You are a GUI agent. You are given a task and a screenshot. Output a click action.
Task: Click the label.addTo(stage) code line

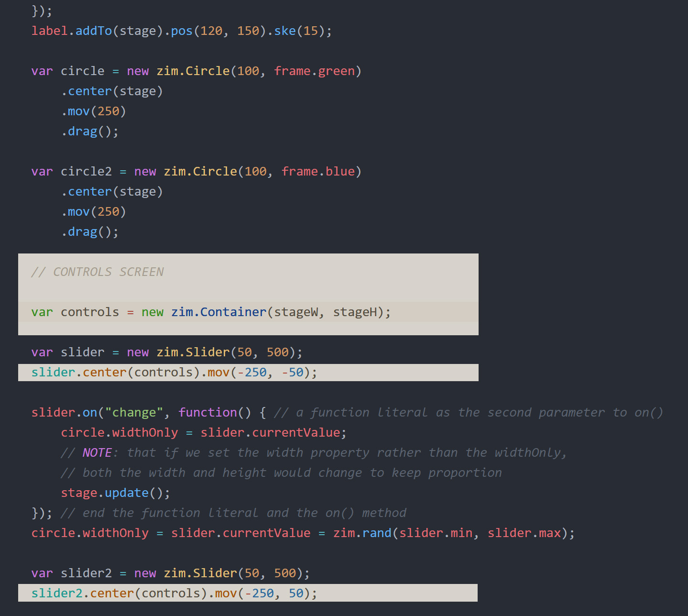(182, 31)
